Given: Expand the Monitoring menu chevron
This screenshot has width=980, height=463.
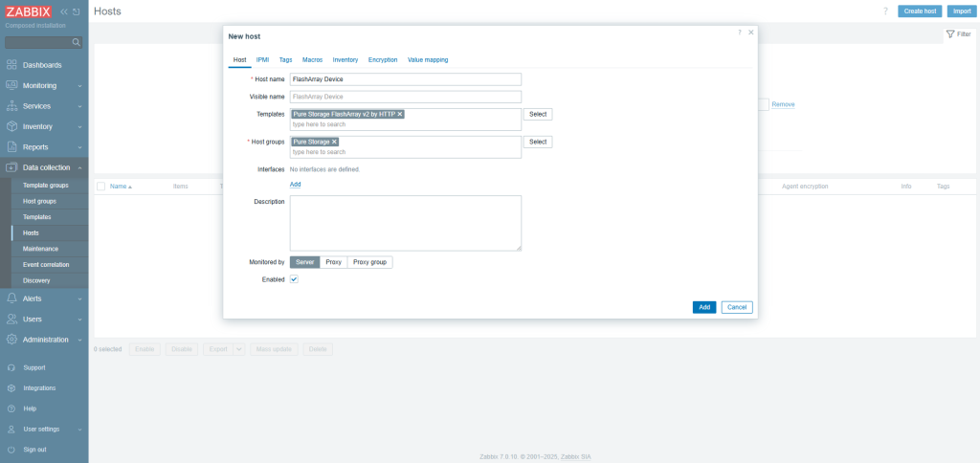Looking at the screenshot, I should [79, 86].
